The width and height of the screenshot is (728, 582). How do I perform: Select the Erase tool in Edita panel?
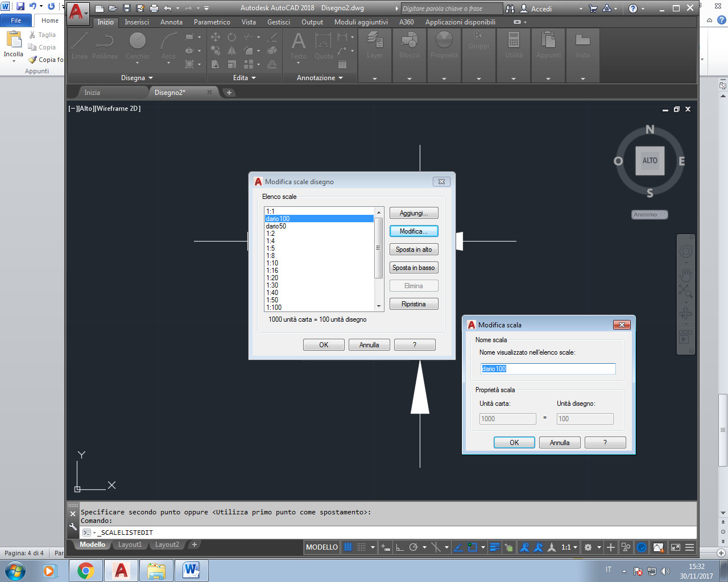[x=272, y=37]
